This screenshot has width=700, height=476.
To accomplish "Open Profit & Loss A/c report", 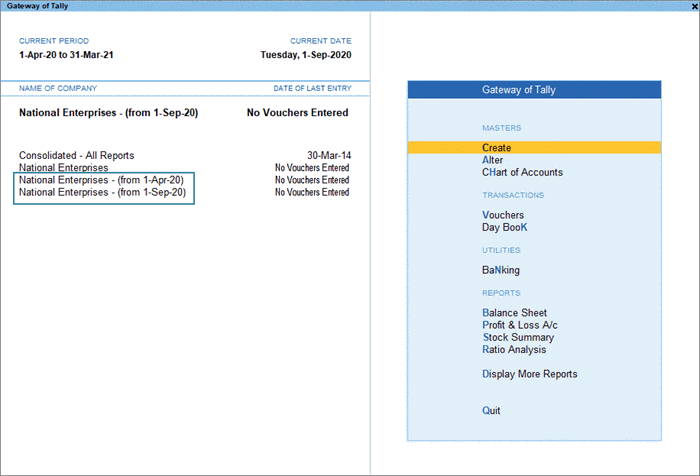I will pos(520,325).
